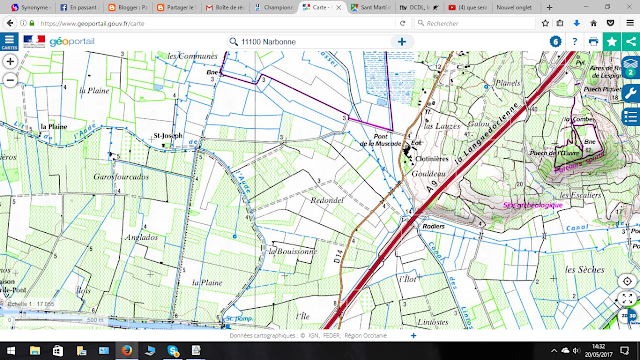This screenshot has height=360, width=640.
Task: Switch to the Partager le tab
Action: point(176,7)
